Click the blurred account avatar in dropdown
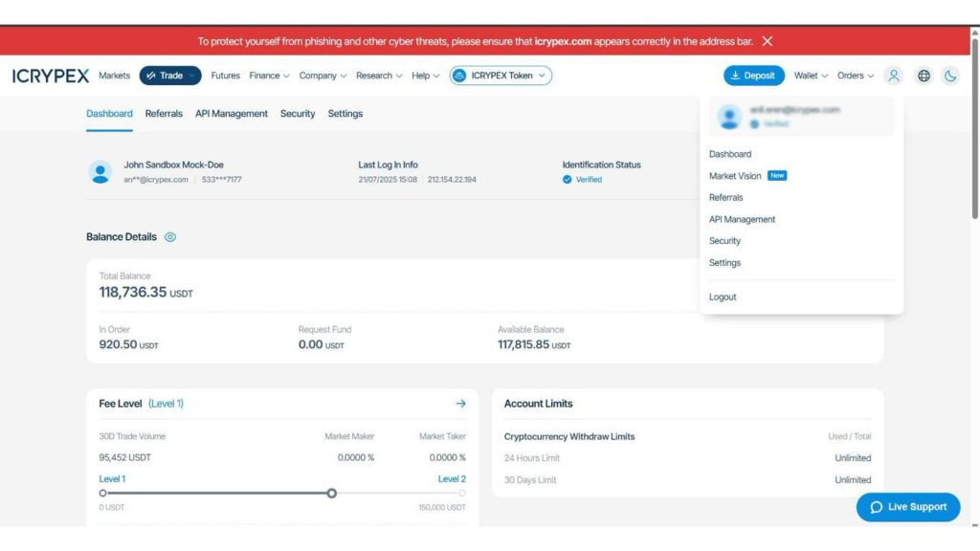 tap(728, 117)
